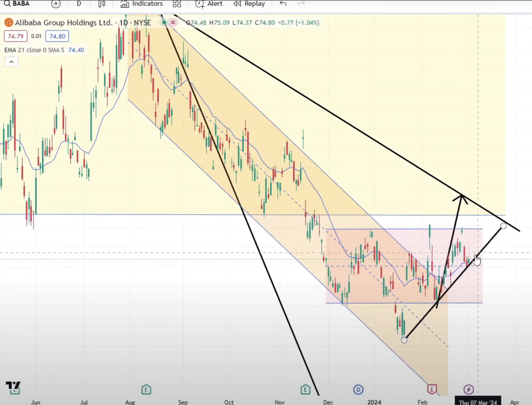Click the pink data mode indicator icon

pos(173,22)
